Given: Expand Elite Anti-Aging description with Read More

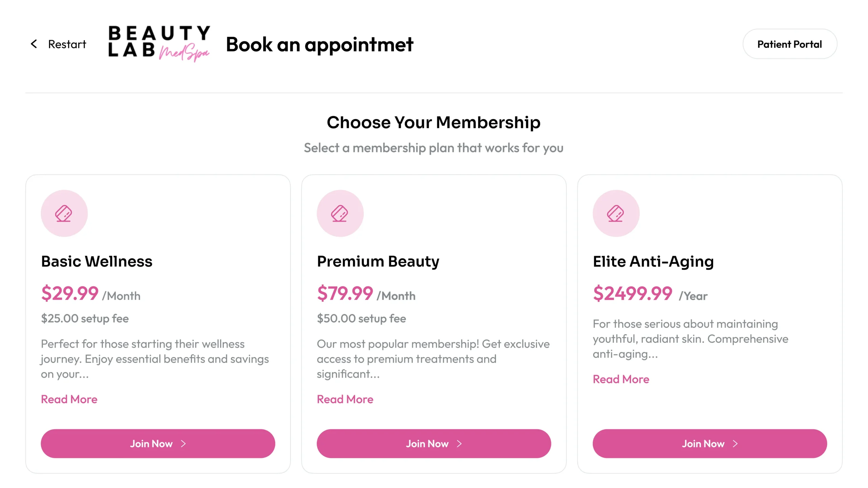Looking at the screenshot, I should (621, 379).
